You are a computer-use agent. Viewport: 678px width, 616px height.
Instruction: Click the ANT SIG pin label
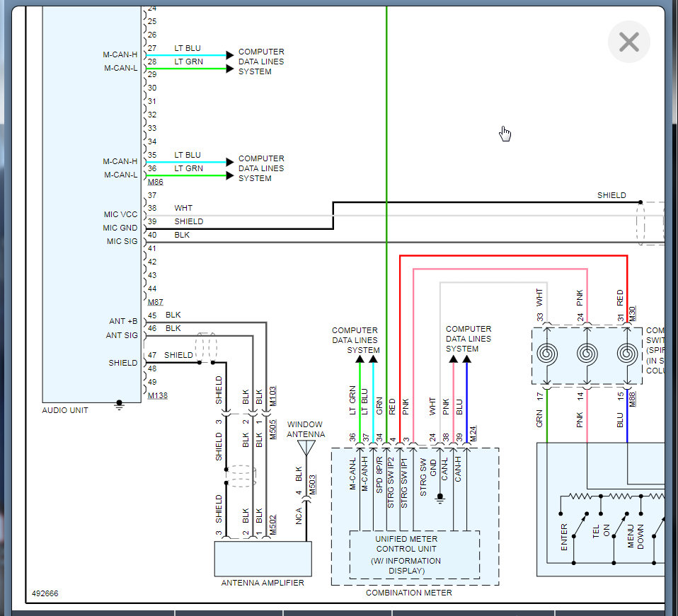click(x=122, y=335)
